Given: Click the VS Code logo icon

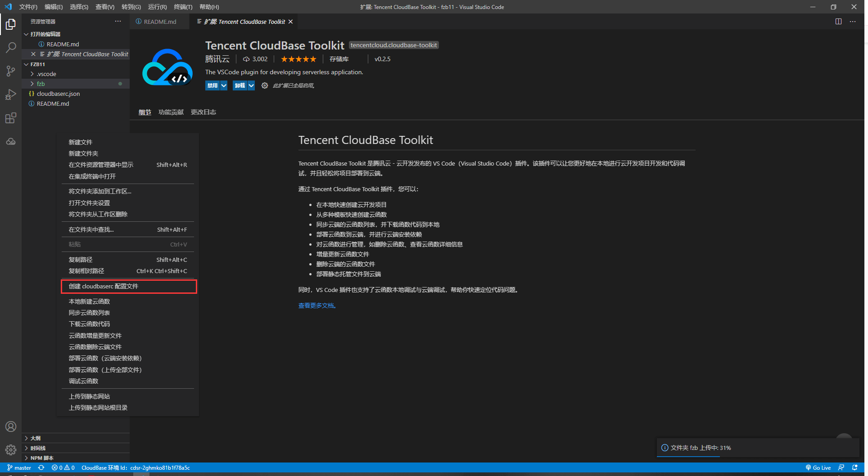Looking at the screenshot, I should 8,7.
